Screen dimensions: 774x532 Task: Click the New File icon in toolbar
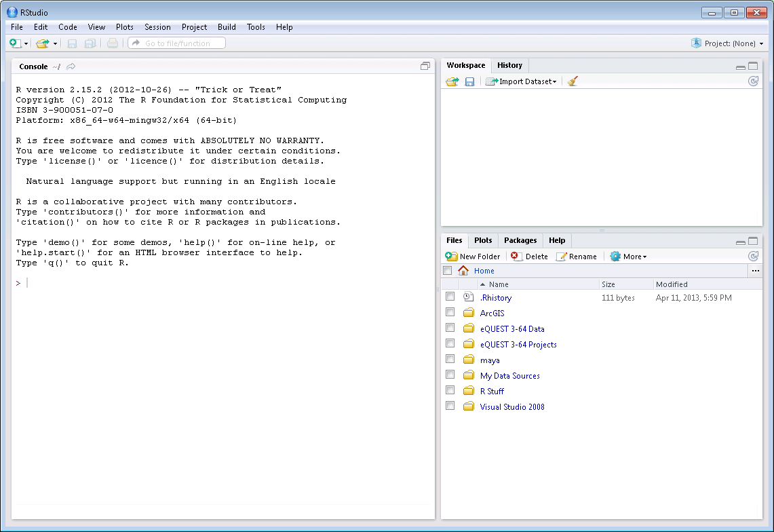click(15, 43)
